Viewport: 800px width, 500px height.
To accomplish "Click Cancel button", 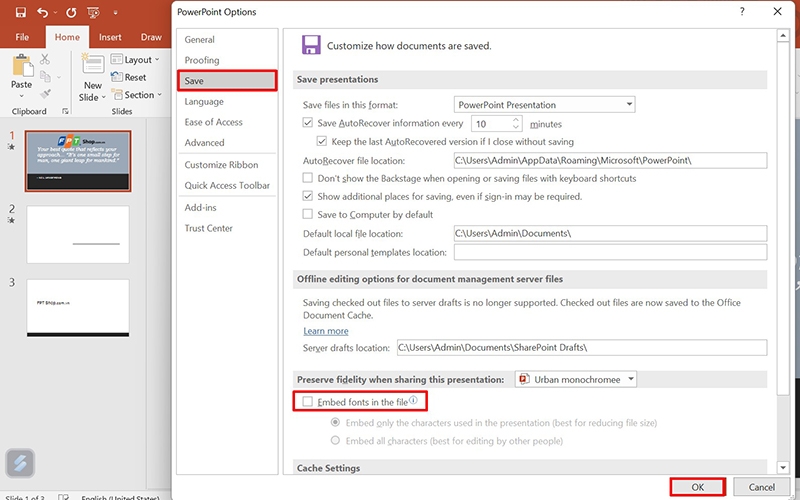I will click(761, 487).
